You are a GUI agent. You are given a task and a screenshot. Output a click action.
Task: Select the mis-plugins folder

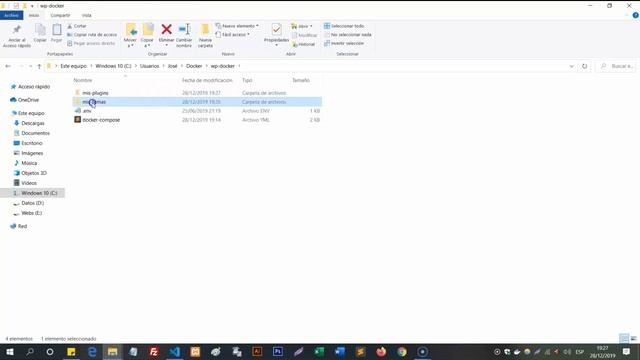tap(95, 93)
